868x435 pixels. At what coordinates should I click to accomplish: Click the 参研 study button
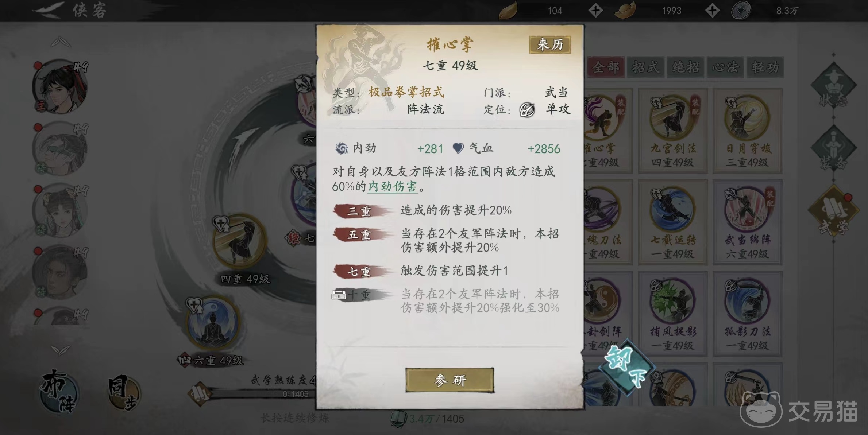point(450,380)
